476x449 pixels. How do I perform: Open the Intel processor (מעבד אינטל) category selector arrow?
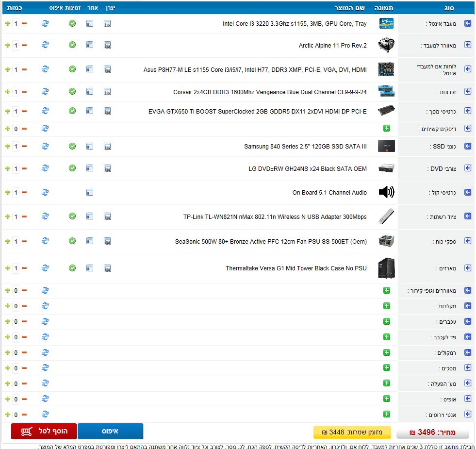point(468,23)
